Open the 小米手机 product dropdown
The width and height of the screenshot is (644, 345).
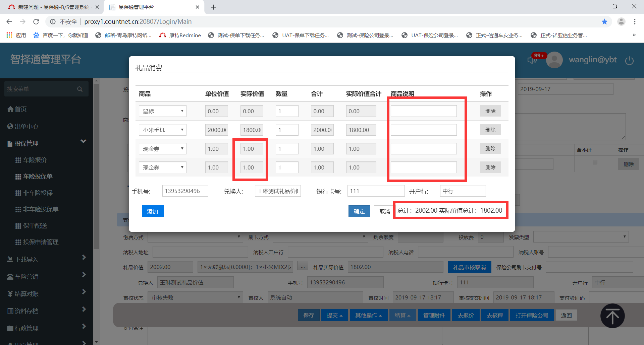pyautogui.click(x=163, y=130)
